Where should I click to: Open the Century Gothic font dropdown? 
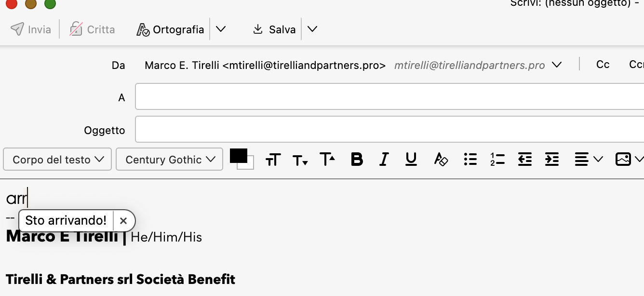tap(169, 160)
